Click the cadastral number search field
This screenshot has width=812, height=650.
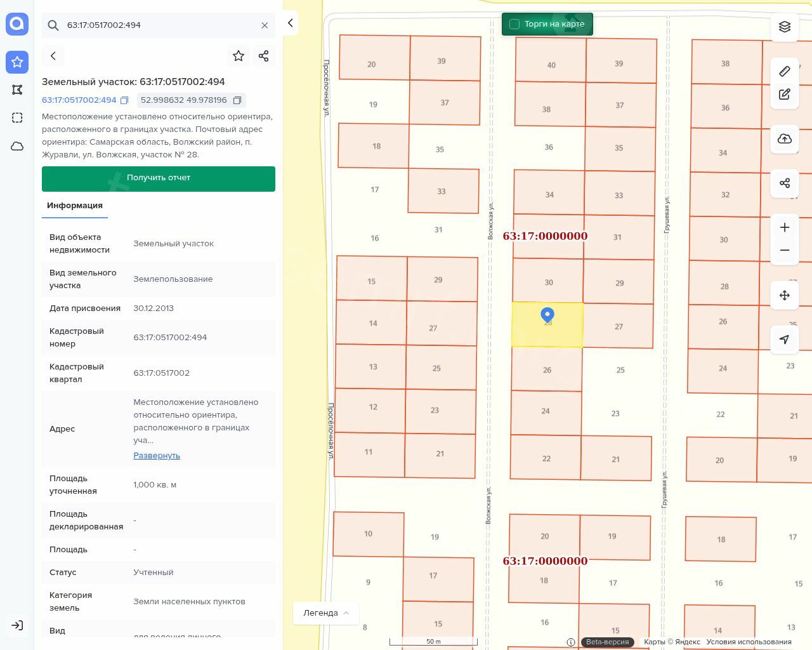coord(159,25)
